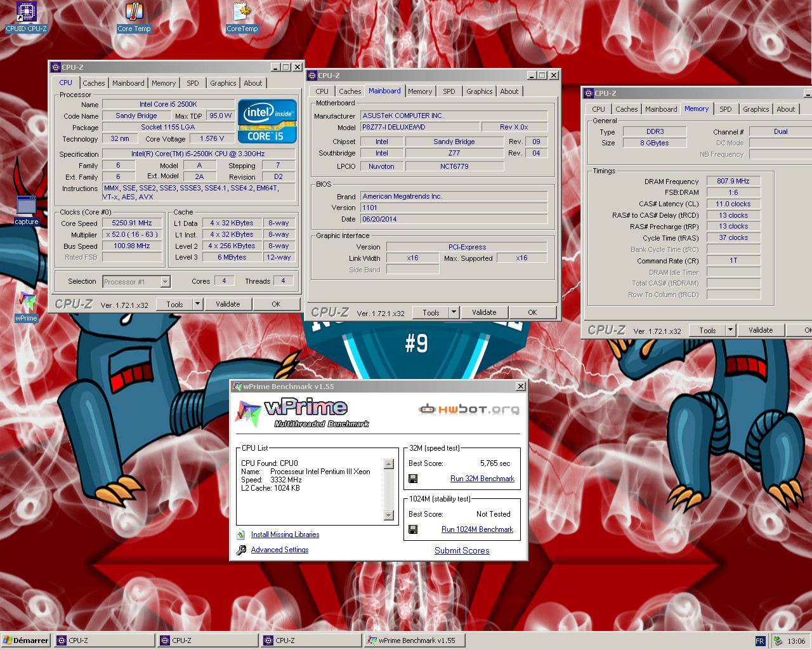Click Tools button in CPU window
The height and width of the screenshot is (650, 812).
[x=174, y=305]
